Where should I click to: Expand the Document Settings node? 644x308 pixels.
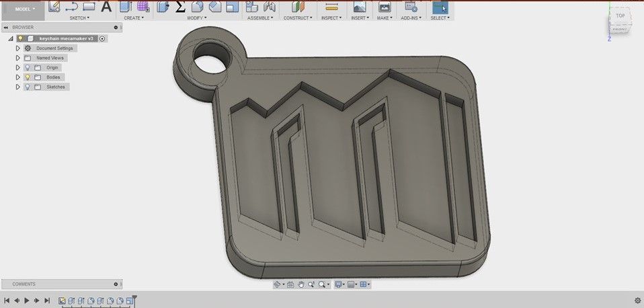[x=17, y=48]
